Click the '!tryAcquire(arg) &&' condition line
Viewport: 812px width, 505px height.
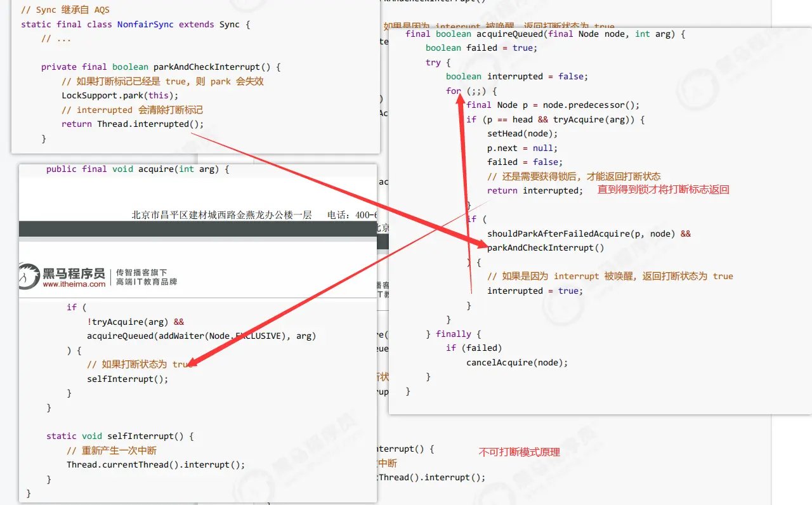click(x=135, y=322)
